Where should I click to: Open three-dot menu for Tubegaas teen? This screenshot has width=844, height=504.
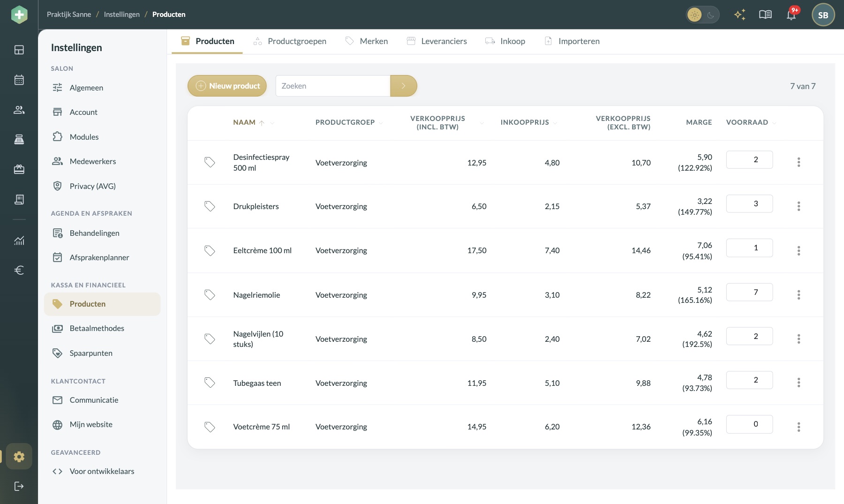[x=799, y=383]
